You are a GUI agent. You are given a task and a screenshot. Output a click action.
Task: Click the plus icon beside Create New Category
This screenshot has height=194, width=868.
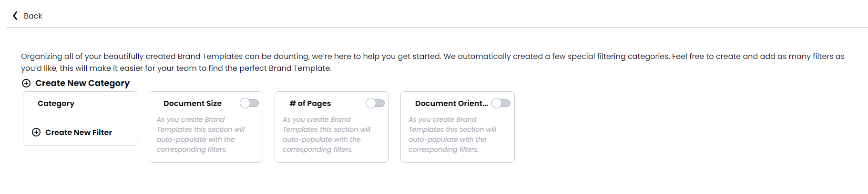point(26,83)
